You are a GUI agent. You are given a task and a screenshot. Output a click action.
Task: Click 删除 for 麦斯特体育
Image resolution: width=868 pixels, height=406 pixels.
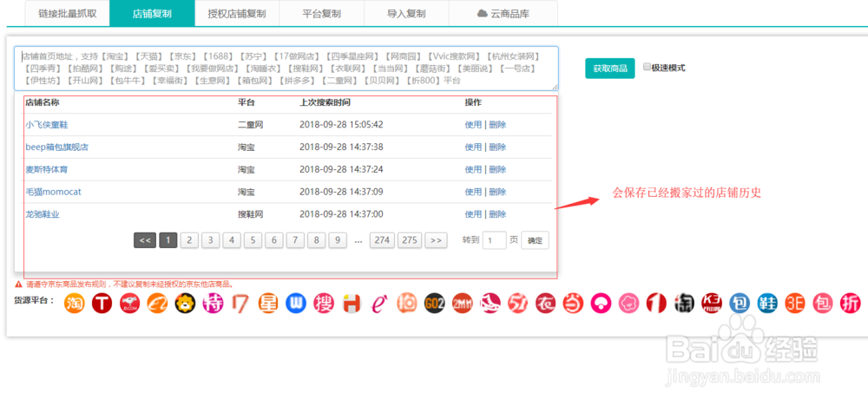pos(497,169)
